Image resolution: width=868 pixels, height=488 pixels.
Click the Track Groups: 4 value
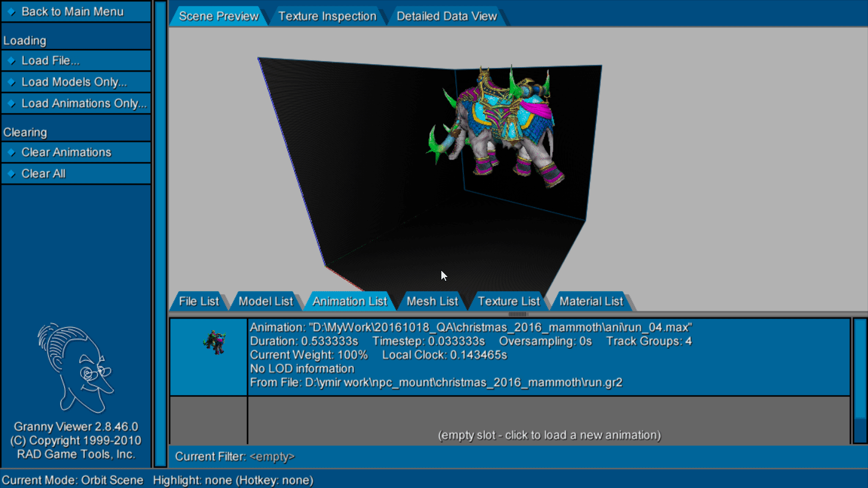coord(649,341)
